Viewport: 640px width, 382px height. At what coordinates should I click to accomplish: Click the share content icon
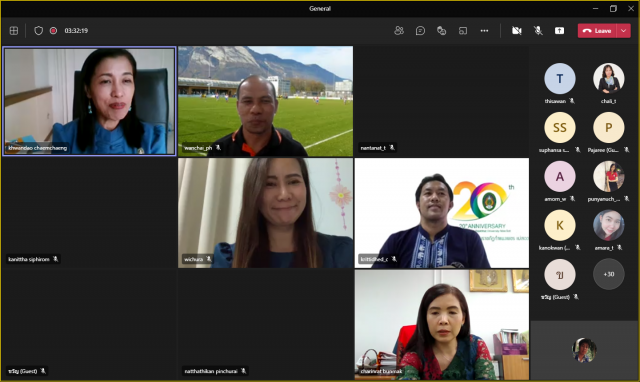[x=559, y=31]
